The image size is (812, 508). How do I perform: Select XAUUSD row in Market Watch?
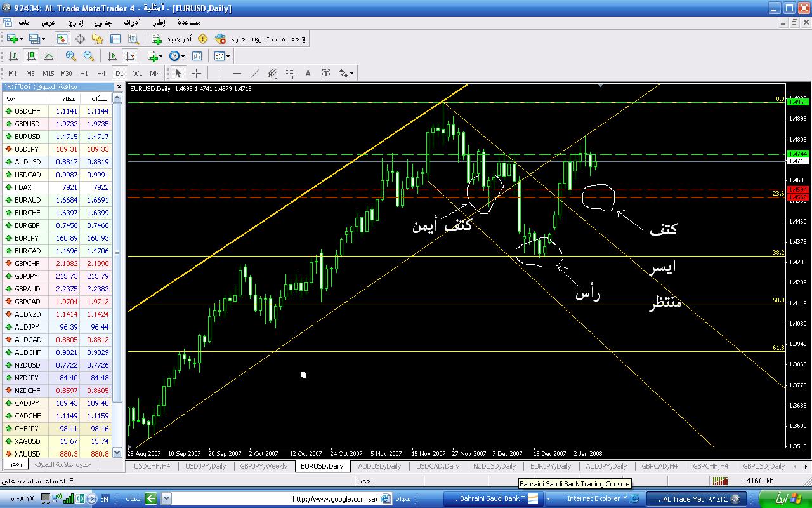click(57, 454)
